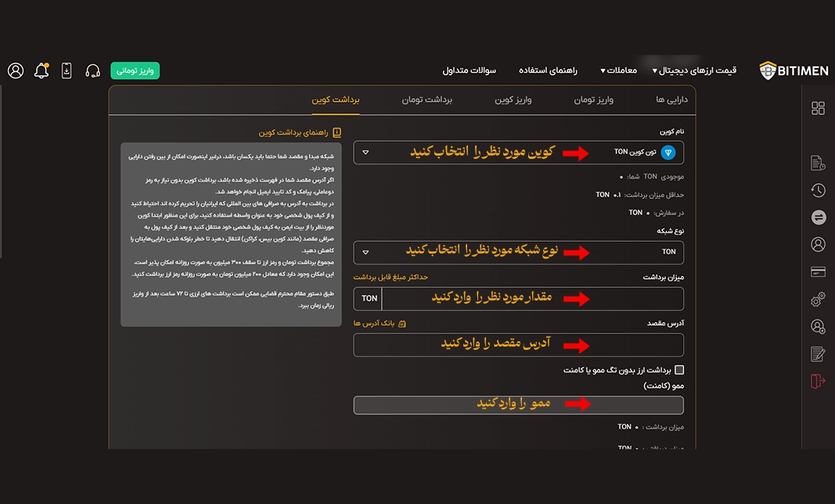Expand قیمت ارزهای دیجیتال menu

694,70
